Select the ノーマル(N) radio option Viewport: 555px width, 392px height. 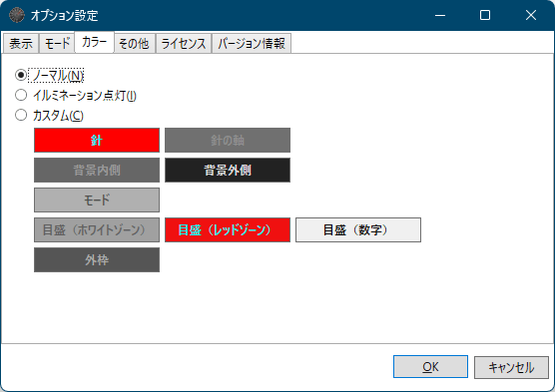pyautogui.click(x=49, y=75)
